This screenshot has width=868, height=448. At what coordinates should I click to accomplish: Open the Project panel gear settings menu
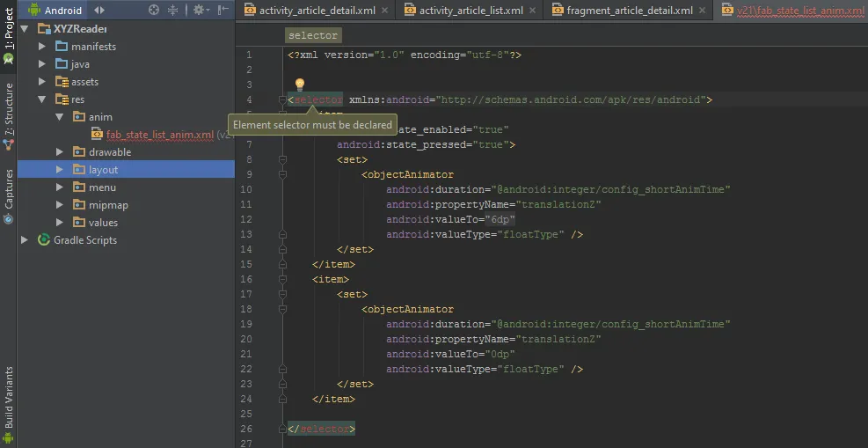(x=201, y=10)
